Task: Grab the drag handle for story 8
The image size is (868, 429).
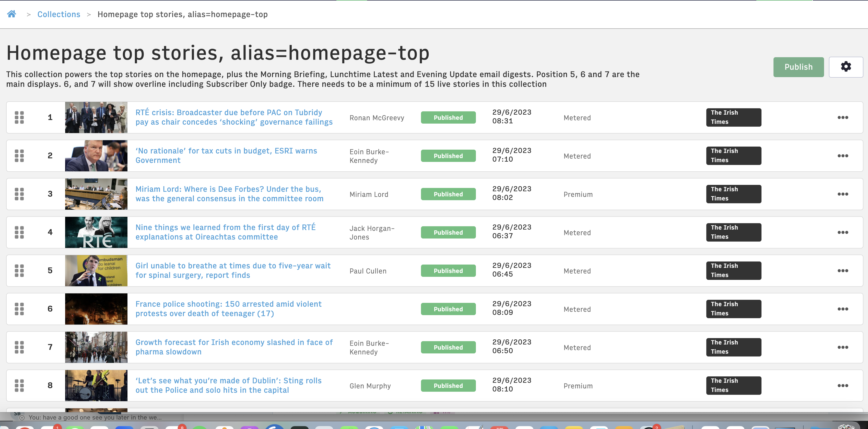Action: [19, 386]
